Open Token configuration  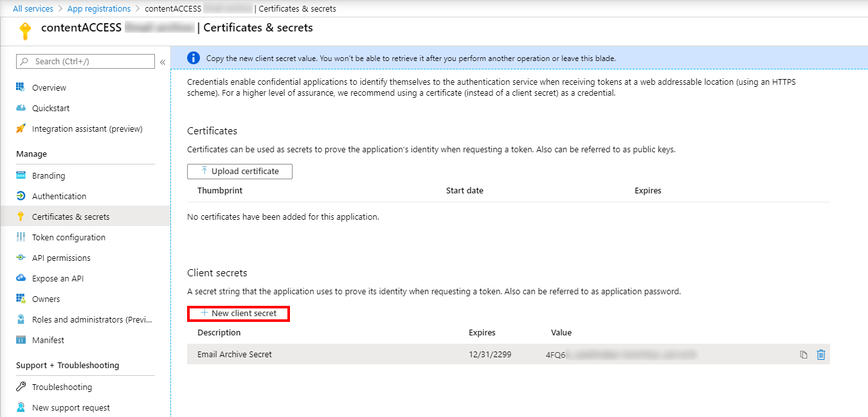point(69,237)
